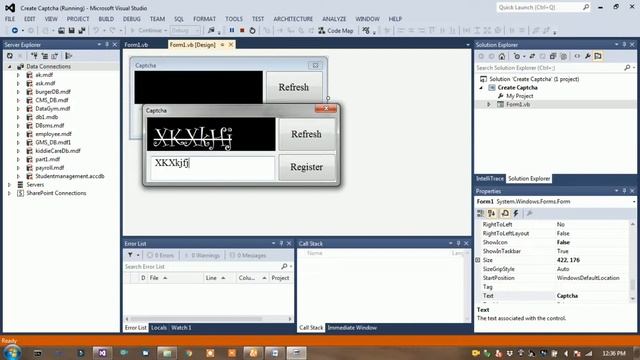Show properties in Categorized view
Viewport: 640px width, 360px height.
click(481, 213)
